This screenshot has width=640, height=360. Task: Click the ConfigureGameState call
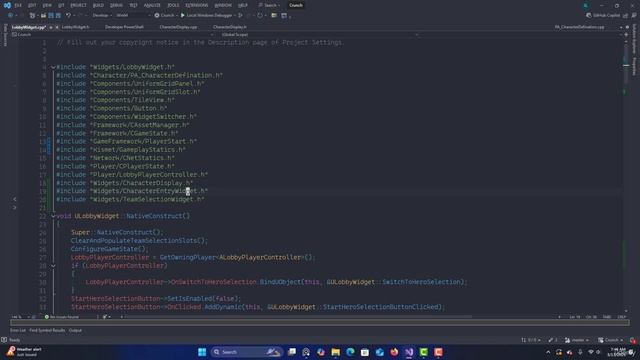[110, 249]
